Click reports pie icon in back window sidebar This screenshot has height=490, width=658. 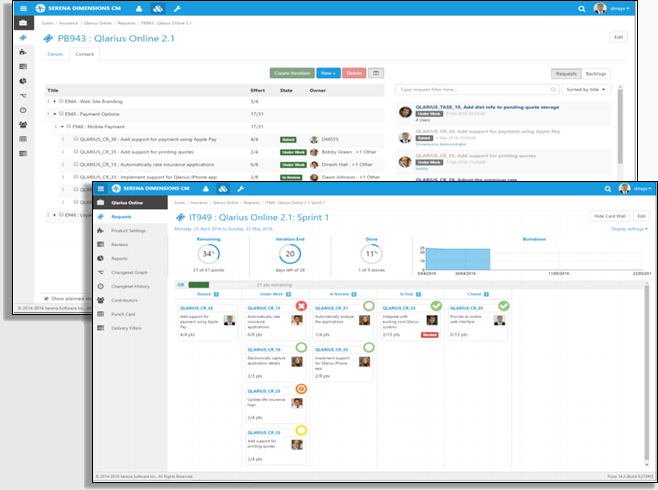click(x=23, y=81)
